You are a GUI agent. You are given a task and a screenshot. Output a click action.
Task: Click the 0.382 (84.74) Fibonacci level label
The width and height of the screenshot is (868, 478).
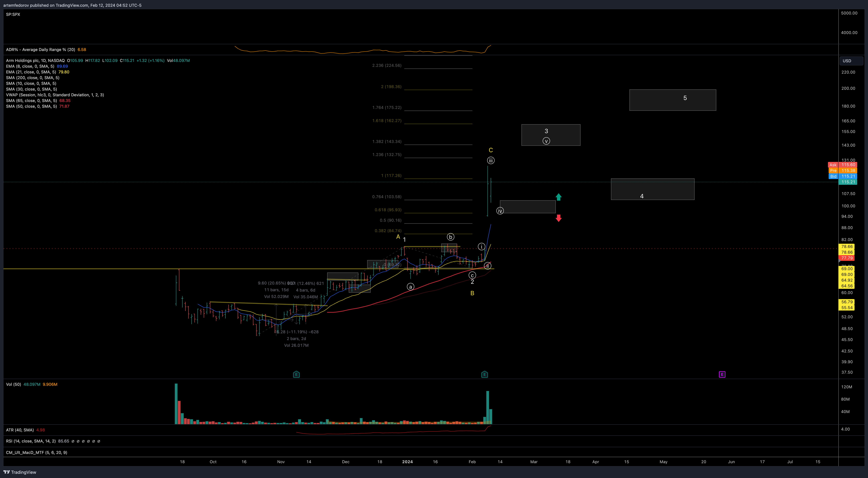click(x=388, y=231)
